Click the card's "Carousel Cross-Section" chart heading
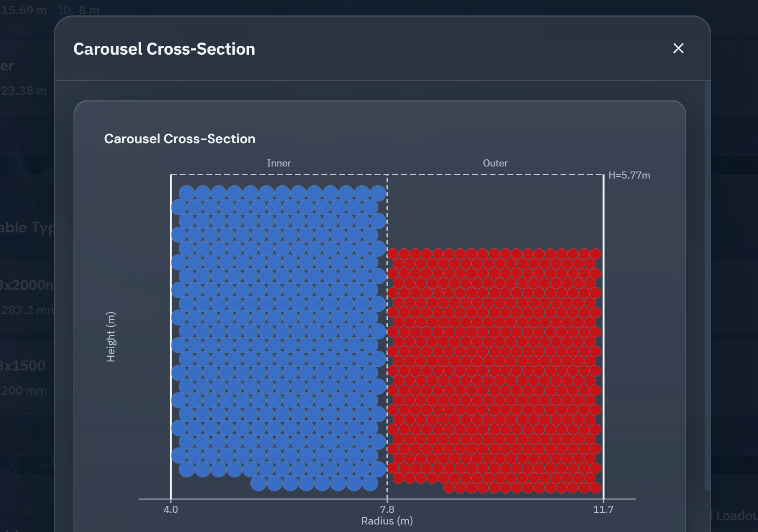The width and height of the screenshot is (758, 532). (179, 139)
